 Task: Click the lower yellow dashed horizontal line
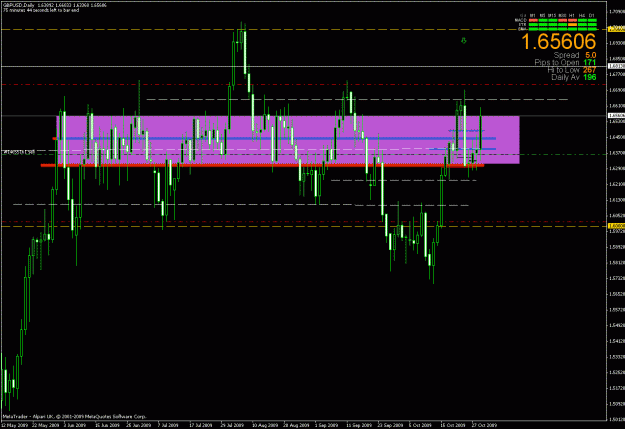303,226
